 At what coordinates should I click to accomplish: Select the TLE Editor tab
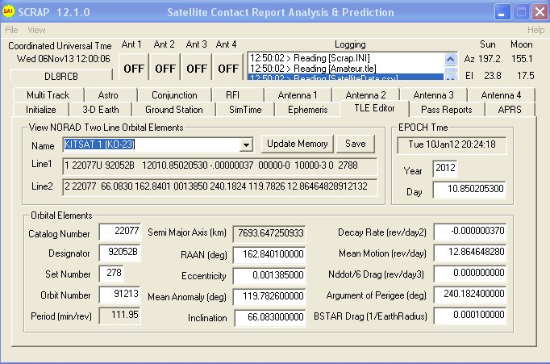374,108
